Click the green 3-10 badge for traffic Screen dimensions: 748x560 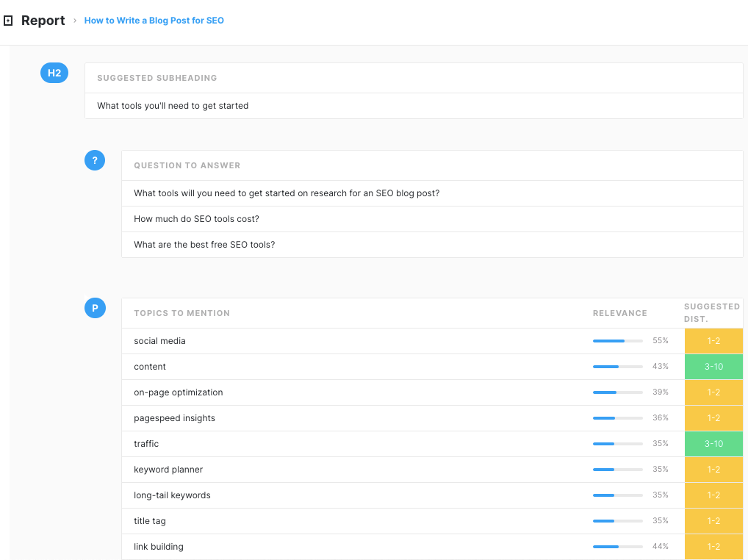713,444
